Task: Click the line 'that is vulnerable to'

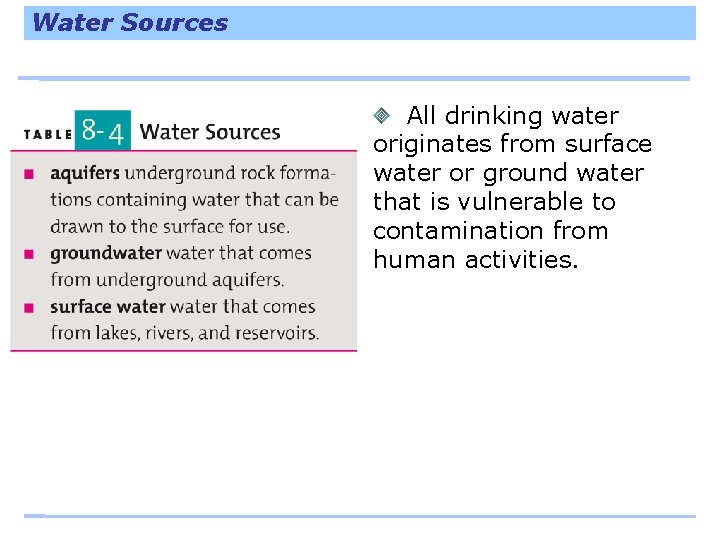Action: (494, 202)
